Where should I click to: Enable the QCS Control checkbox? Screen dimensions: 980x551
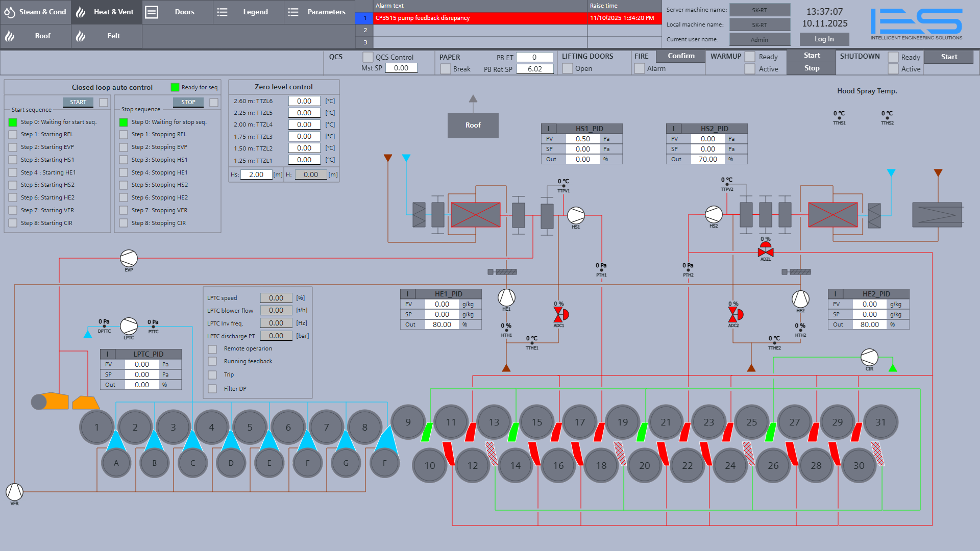click(x=367, y=57)
